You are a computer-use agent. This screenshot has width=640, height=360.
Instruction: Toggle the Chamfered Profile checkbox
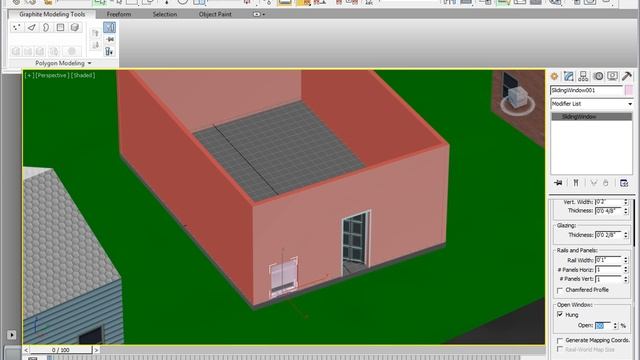[560, 290]
